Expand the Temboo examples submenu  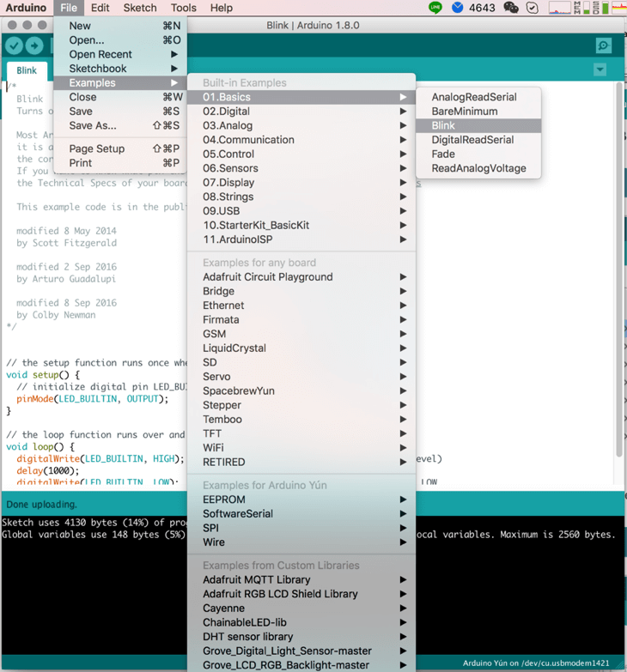(x=301, y=419)
